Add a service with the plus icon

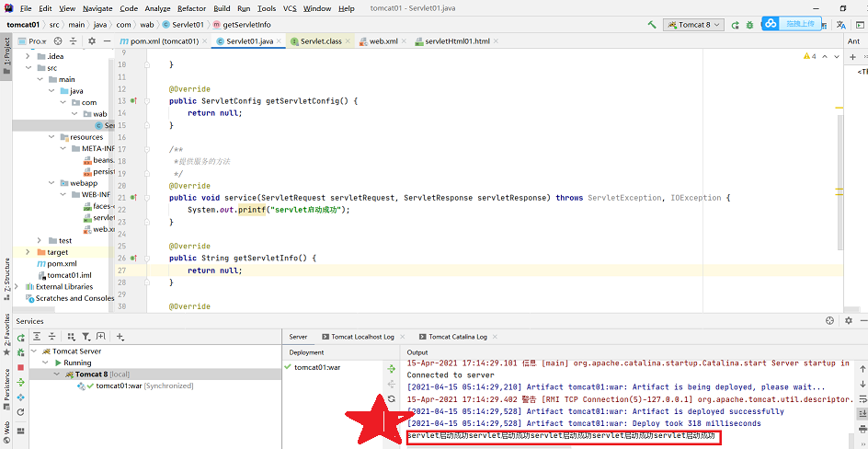[x=120, y=336]
